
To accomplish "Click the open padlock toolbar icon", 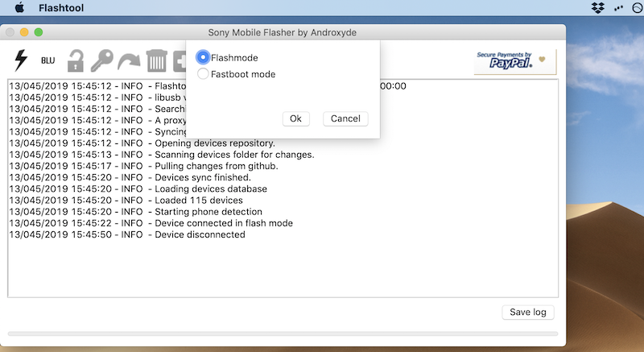I will pos(76,61).
